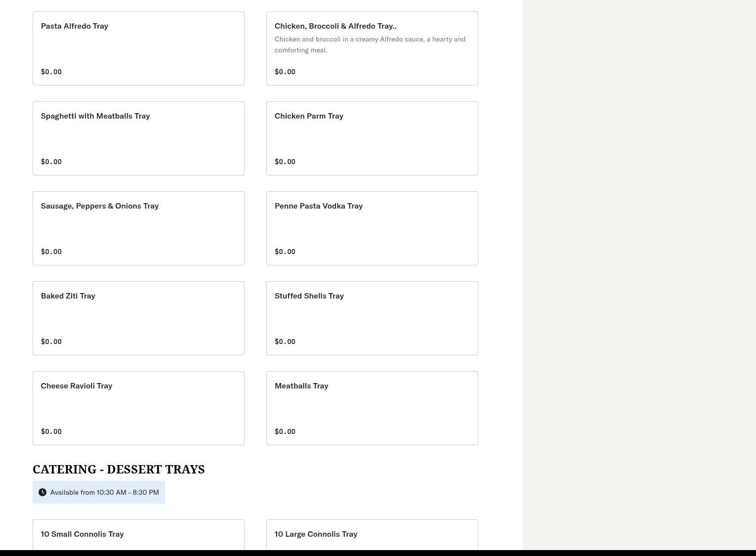Click the Catering - Dessert Trays heading
Viewport: 756px width, 556px height.
pos(119,469)
